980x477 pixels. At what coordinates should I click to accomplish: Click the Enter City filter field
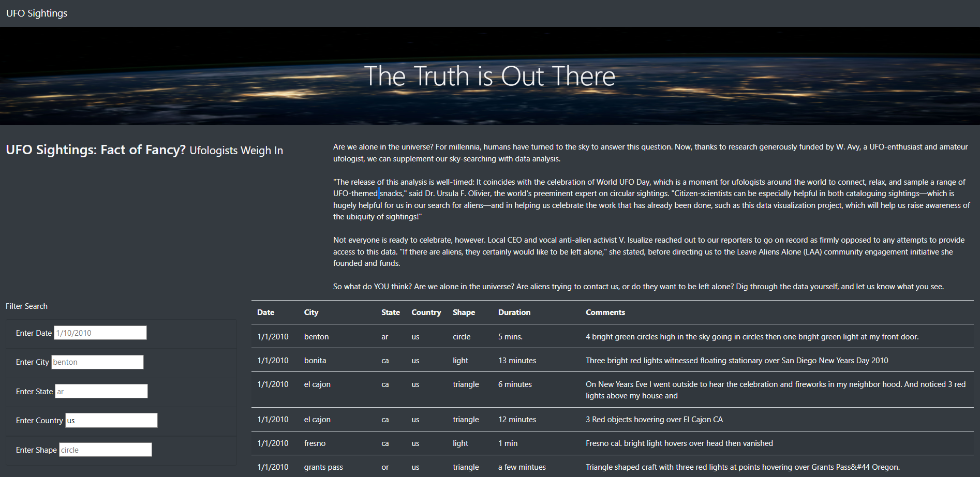coord(97,362)
